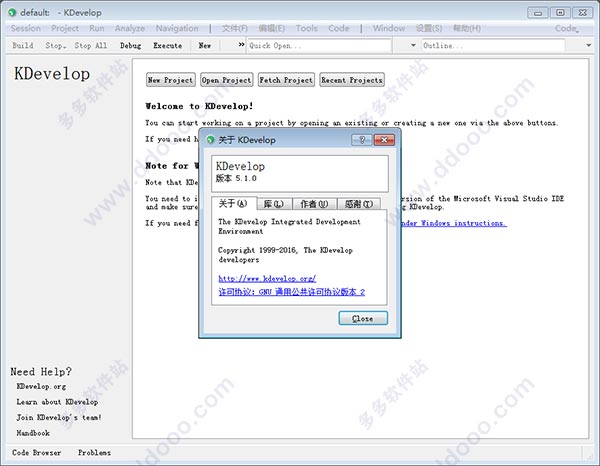The image size is (600, 466).
Task: Click Stop All in the toolbar
Action: click(x=91, y=46)
